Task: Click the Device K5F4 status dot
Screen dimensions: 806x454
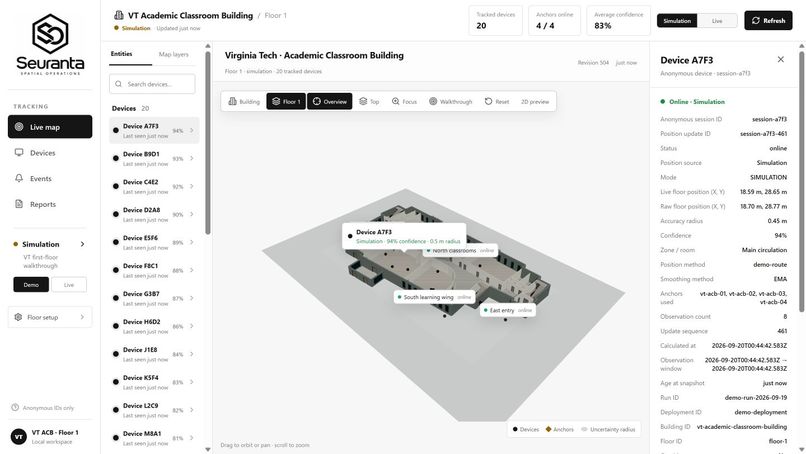Action: pos(116,382)
